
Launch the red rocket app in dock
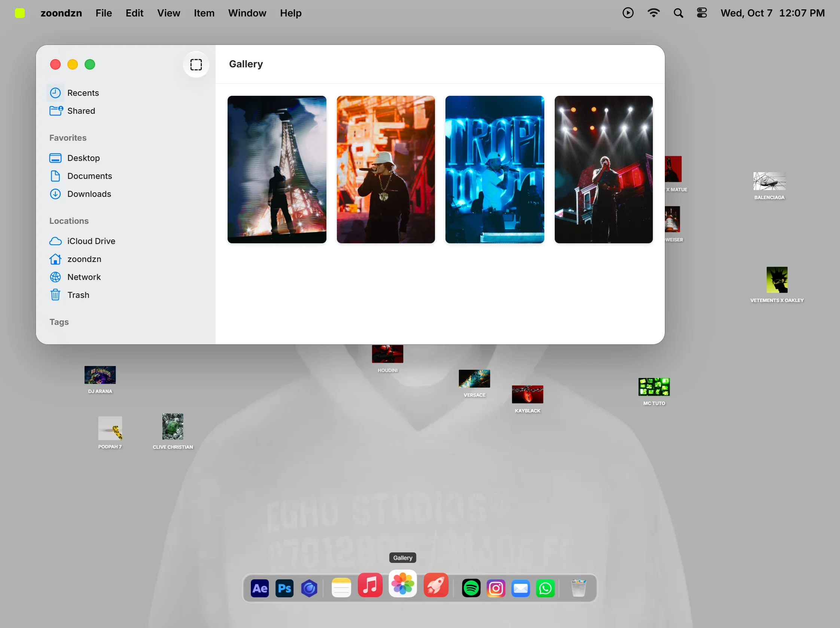pos(436,585)
